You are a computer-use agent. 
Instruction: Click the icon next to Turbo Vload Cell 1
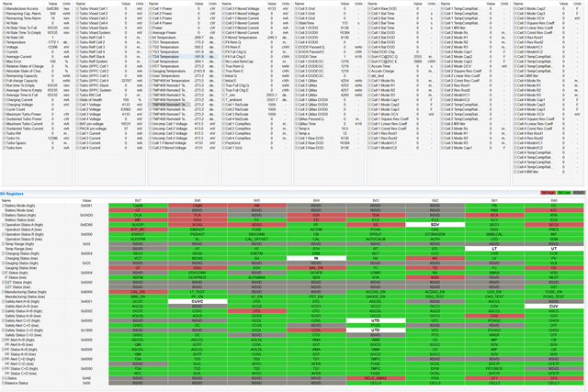pos(77,8)
